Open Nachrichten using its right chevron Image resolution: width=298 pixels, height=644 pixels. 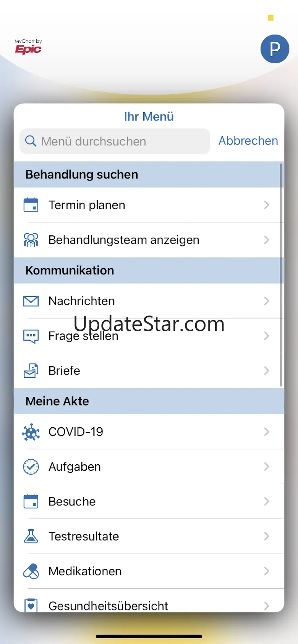coord(267,301)
